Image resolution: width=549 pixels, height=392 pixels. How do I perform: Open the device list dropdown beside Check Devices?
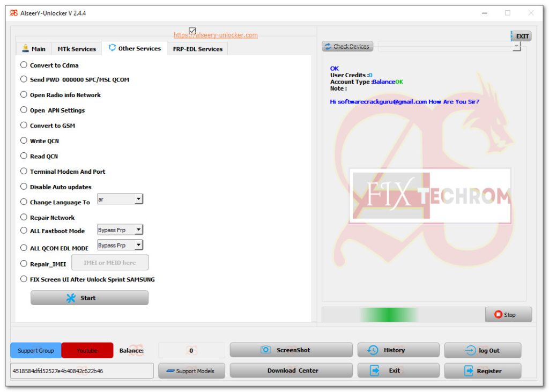tap(449, 46)
